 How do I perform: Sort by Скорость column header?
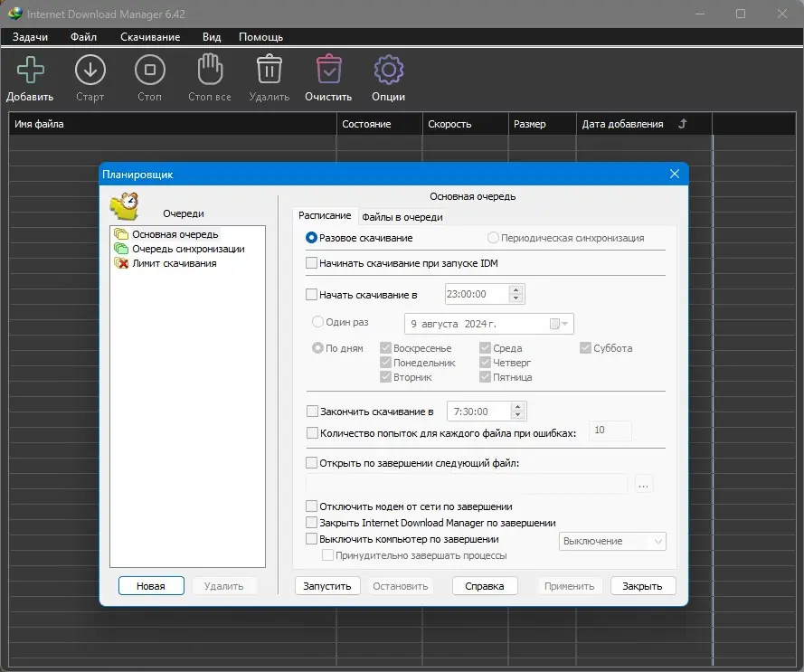click(466, 124)
